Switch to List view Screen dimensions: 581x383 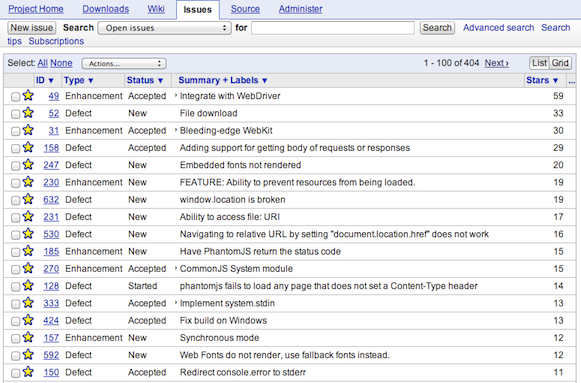540,63
